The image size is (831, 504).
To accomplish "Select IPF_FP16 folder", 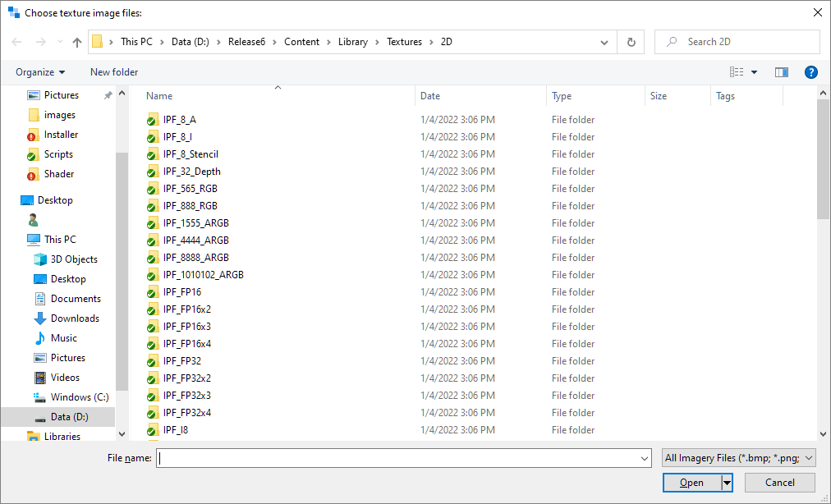I will tap(182, 292).
